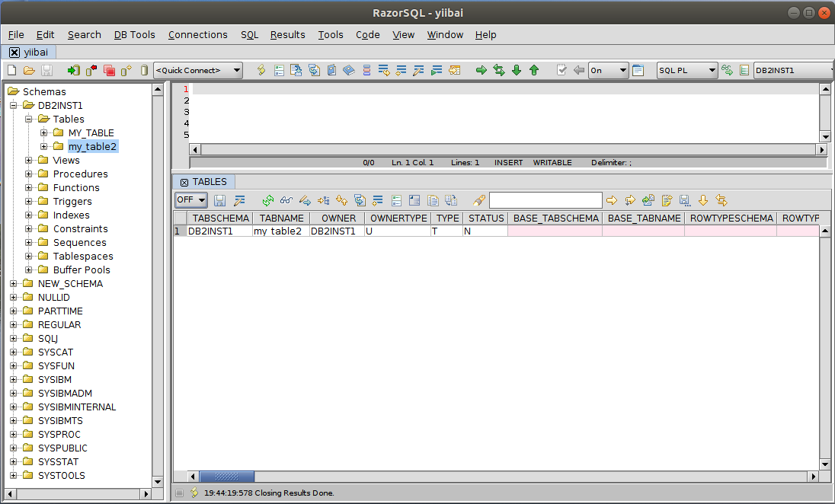
Task: Select MY_TABLE in the schema tree
Action: [91, 133]
